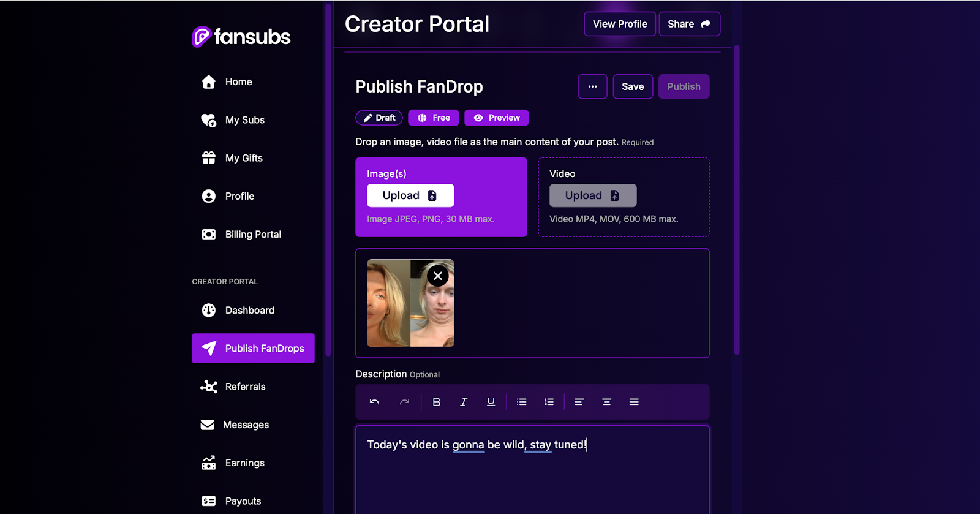Insert a bulleted list
Screen dimensions: 980x514
coord(521,402)
